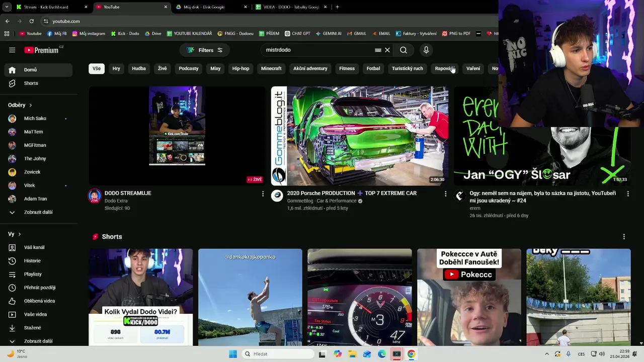This screenshot has height=362, width=644.
Task: Open the Kick - Dodo bookmark
Action: point(124,34)
